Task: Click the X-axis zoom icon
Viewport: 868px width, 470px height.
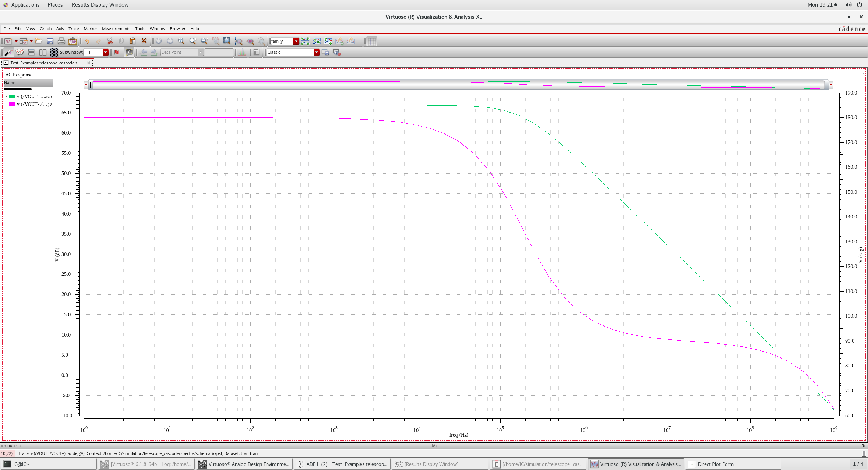Action: click(x=238, y=41)
